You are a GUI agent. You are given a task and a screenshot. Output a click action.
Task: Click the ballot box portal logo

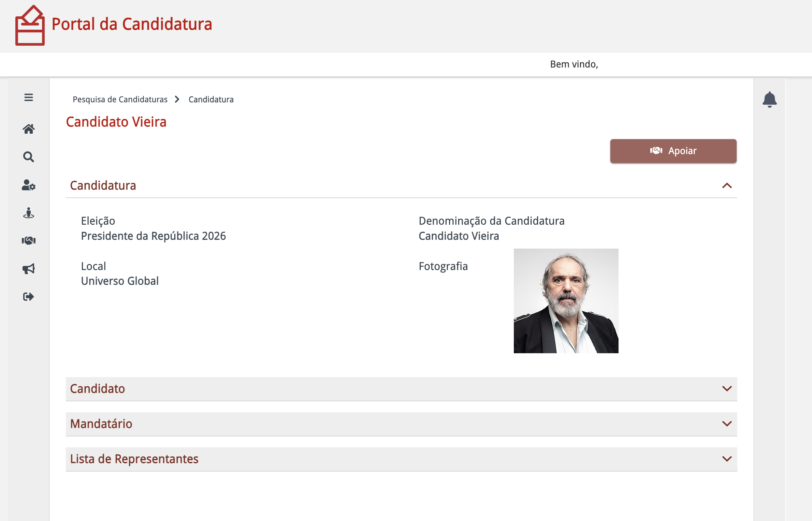[x=30, y=26]
